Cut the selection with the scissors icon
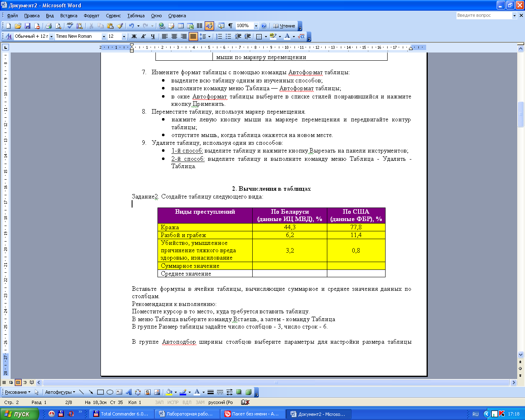This screenshot has height=420, width=525. (91, 26)
